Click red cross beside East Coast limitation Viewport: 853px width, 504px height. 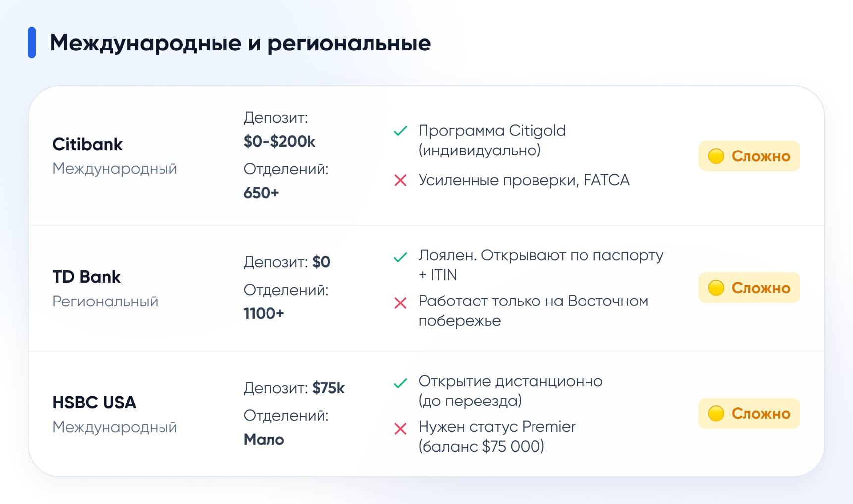pyautogui.click(x=400, y=302)
